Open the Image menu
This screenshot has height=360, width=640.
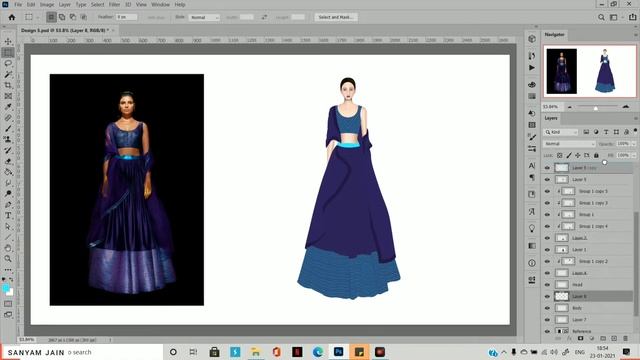(x=47, y=4)
